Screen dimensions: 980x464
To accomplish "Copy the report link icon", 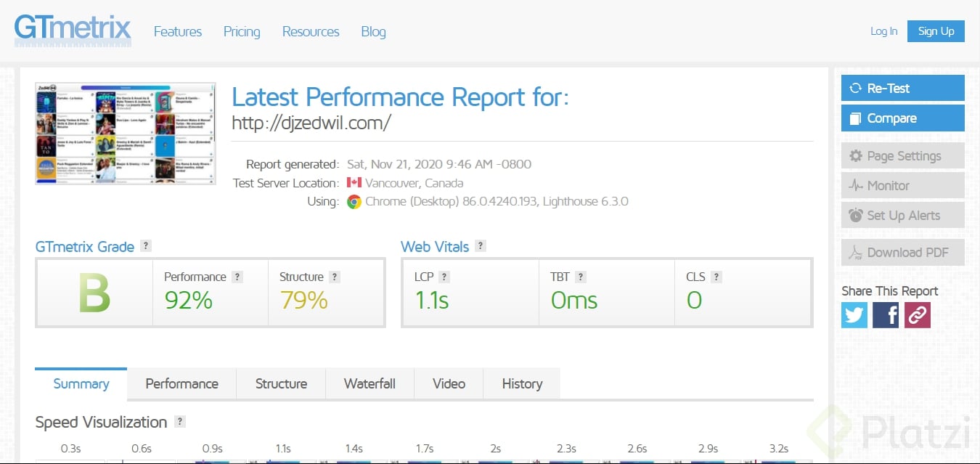I will [x=918, y=315].
